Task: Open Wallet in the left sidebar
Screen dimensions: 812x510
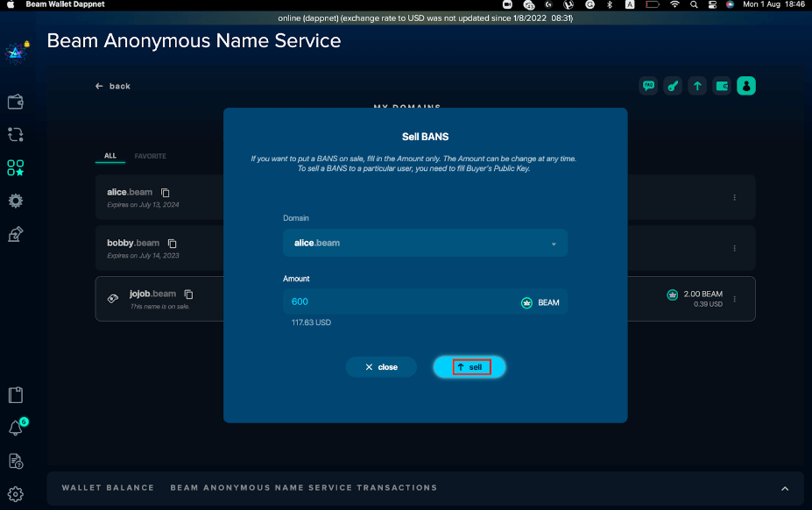Action: tap(15, 103)
